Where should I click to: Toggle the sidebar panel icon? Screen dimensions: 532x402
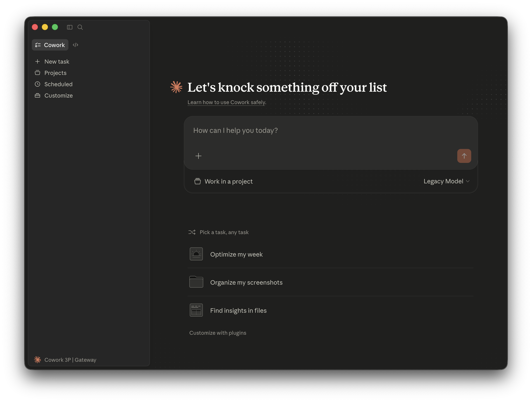click(x=69, y=27)
